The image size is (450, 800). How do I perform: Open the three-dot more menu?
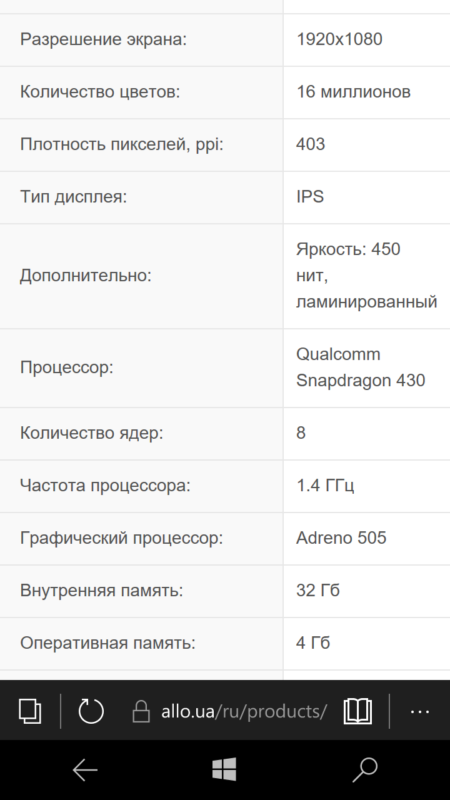coord(420,711)
